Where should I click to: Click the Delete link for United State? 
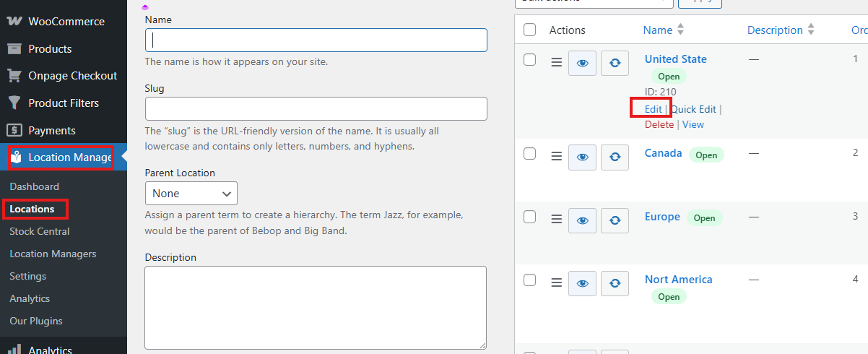click(x=659, y=124)
